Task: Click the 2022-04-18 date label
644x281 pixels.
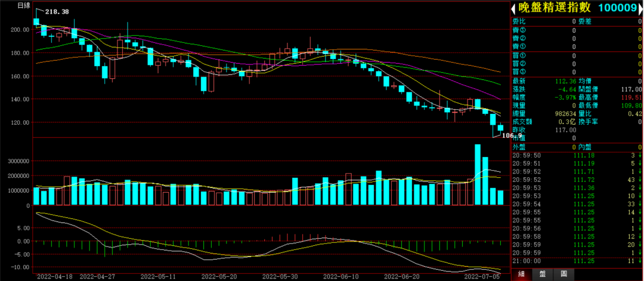Action: 54,277
